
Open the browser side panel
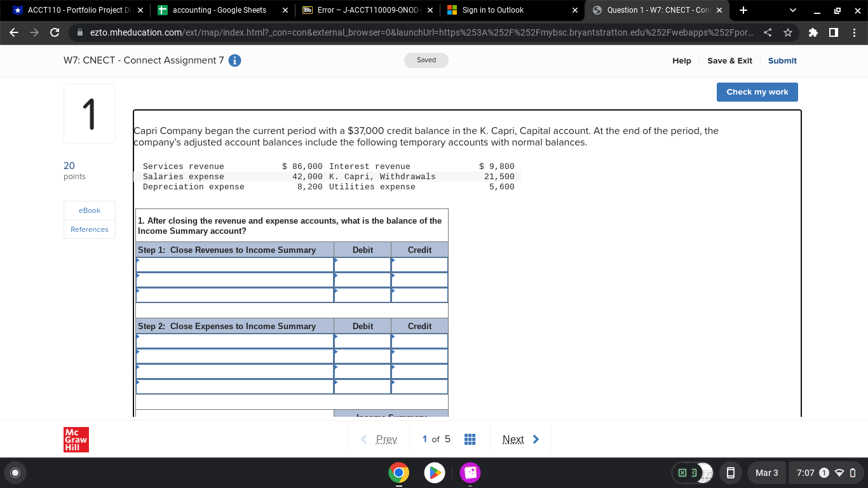click(833, 32)
